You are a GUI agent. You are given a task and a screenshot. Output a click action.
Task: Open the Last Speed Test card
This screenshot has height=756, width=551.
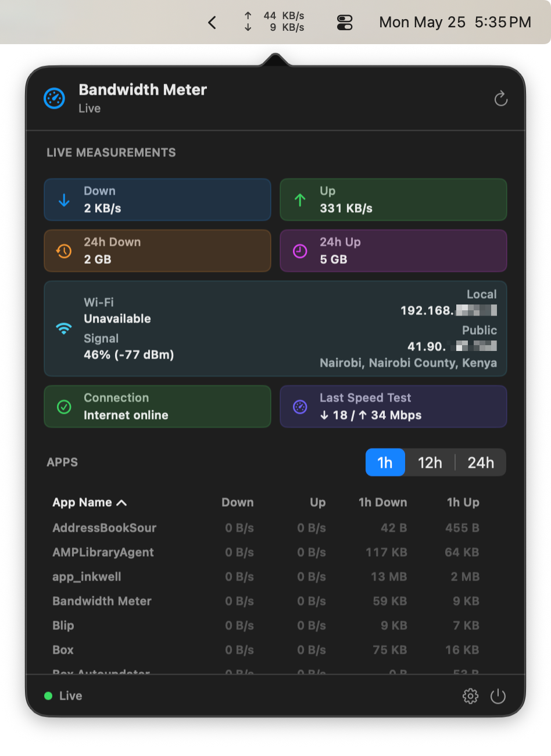(393, 407)
